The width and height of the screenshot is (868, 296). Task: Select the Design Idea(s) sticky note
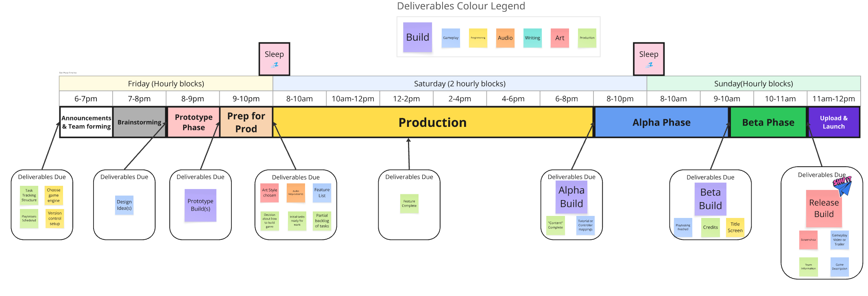[124, 205]
